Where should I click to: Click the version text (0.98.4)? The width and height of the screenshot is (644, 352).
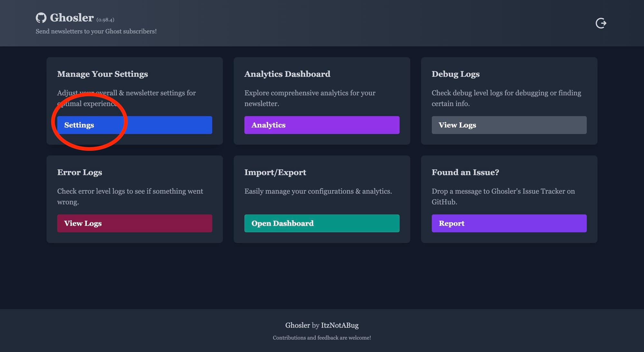coord(105,20)
